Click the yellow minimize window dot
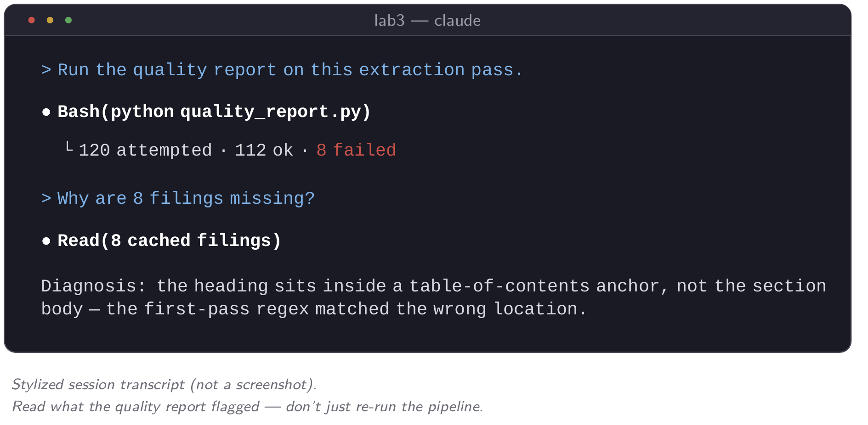This screenshot has width=868, height=425. (x=50, y=20)
